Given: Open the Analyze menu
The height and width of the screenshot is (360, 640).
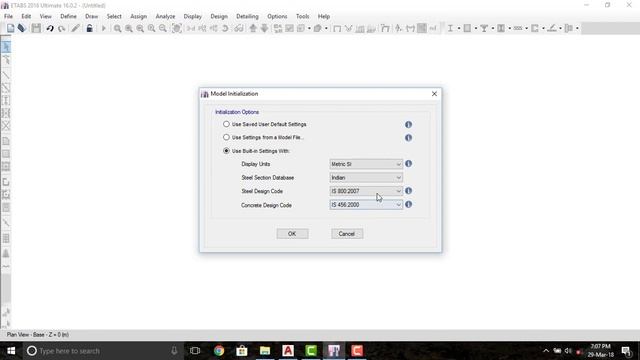Looking at the screenshot, I should [x=165, y=16].
